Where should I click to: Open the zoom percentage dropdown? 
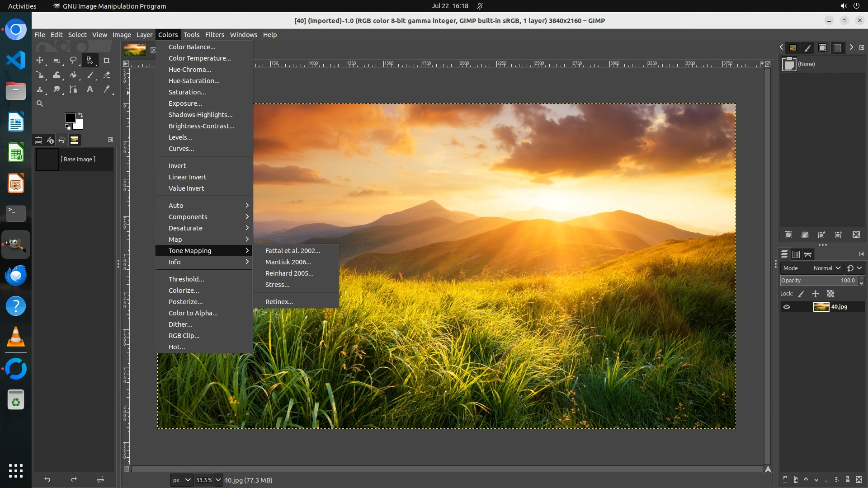click(x=218, y=480)
